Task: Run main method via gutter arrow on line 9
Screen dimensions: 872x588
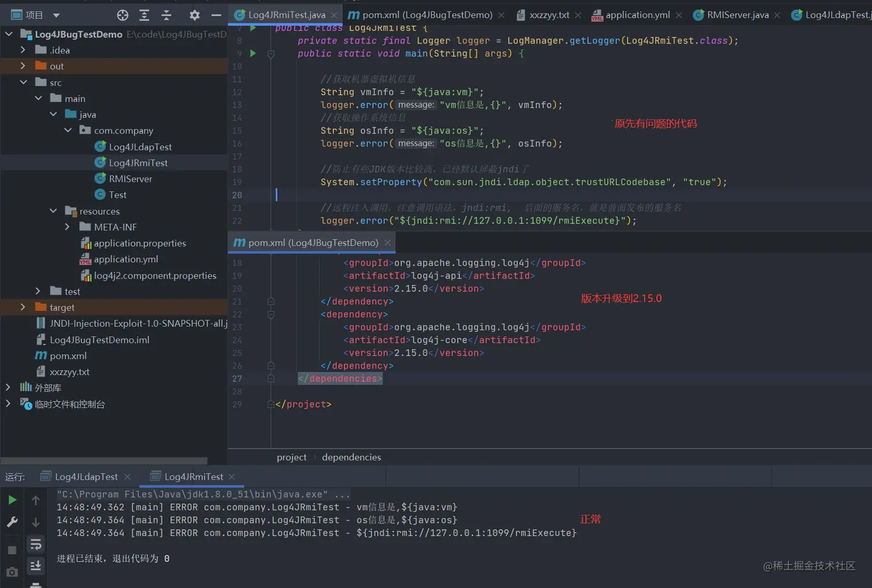Action: [x=253, y=53]
